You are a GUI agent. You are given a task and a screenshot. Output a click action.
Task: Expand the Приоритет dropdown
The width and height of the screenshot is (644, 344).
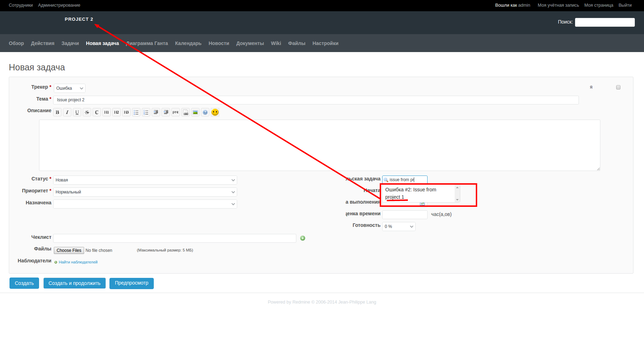click(x=145, y=192)
